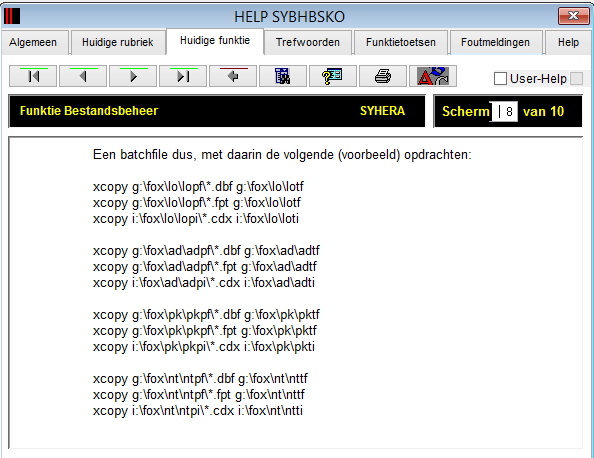Viewport: 594px width, 458px height.
Task: Click the question mark help icon
Action: coord(333,76)
